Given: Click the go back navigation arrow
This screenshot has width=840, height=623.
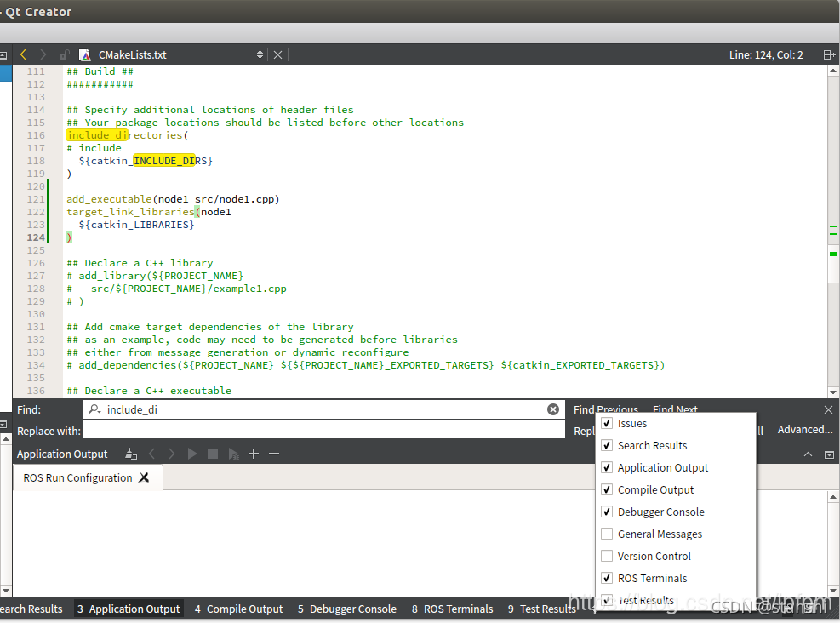Looking at the screenshot, I should point(23,54).
